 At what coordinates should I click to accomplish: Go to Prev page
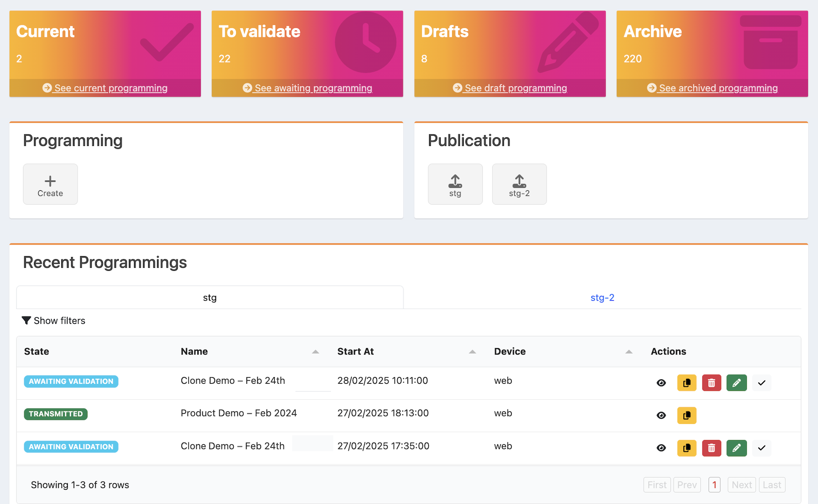[x=687, y=485]
